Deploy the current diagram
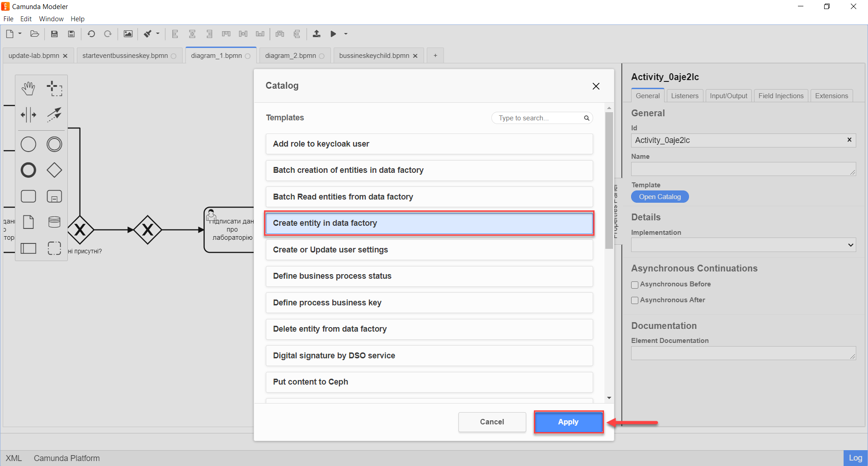 click(316, 34)
